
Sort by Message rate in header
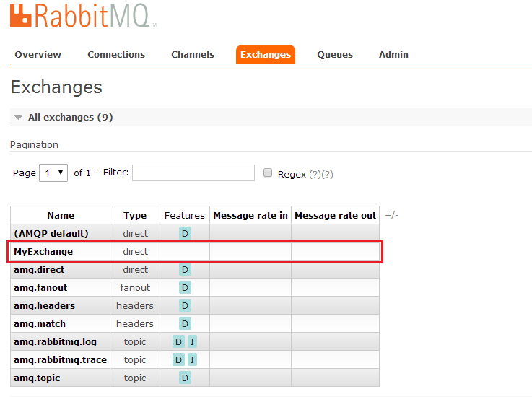pos(250,216)
